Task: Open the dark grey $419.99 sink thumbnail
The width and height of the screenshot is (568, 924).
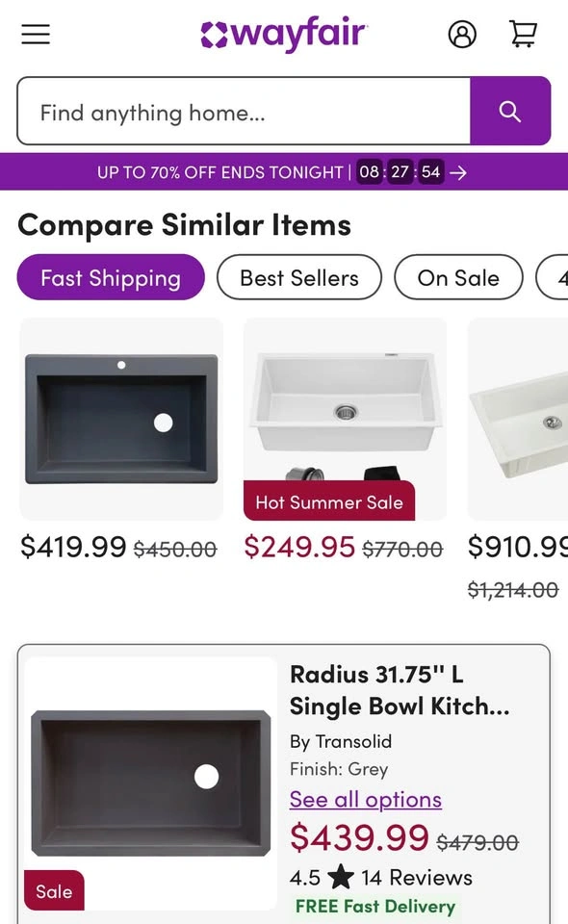Action: pos(121,419)
